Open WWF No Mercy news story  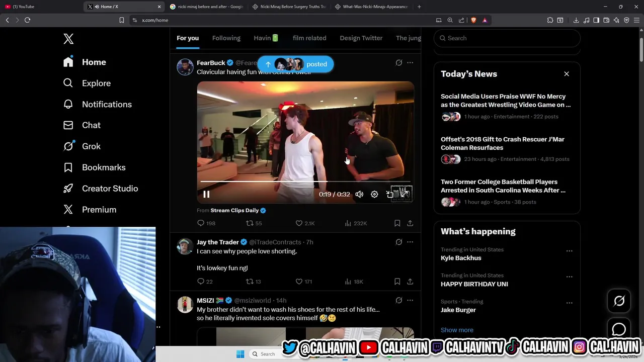(x=507, y=106)
